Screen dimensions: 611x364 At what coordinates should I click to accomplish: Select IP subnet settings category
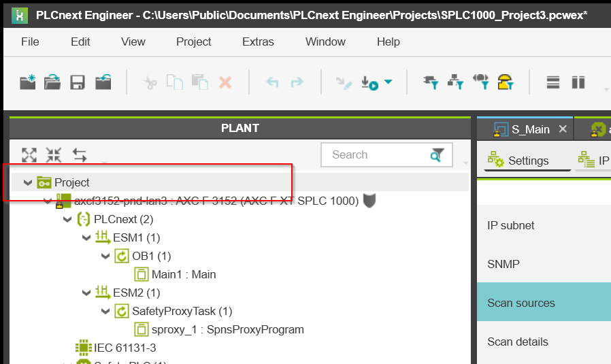click(x=544, y=225)
